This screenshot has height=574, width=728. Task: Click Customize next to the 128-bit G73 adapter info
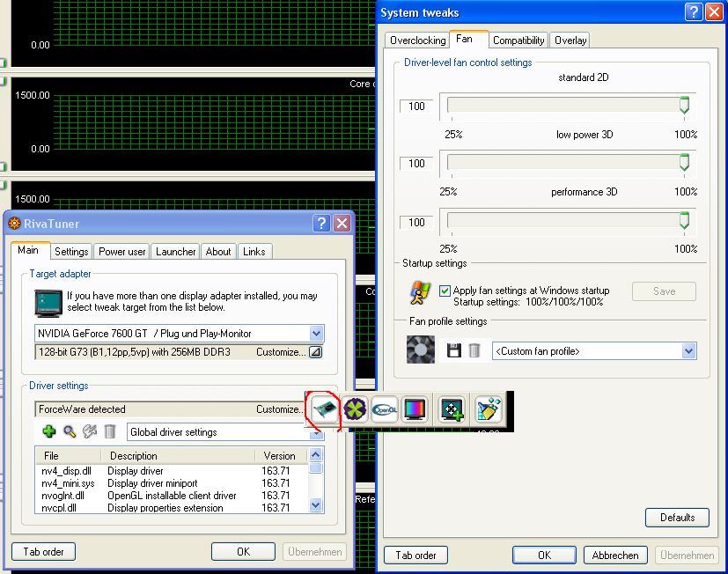pyautogui.click(x=281, y=352)
